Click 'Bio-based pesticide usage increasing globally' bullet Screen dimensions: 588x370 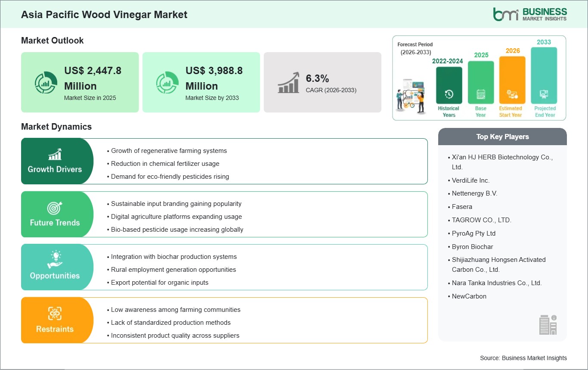177,230
